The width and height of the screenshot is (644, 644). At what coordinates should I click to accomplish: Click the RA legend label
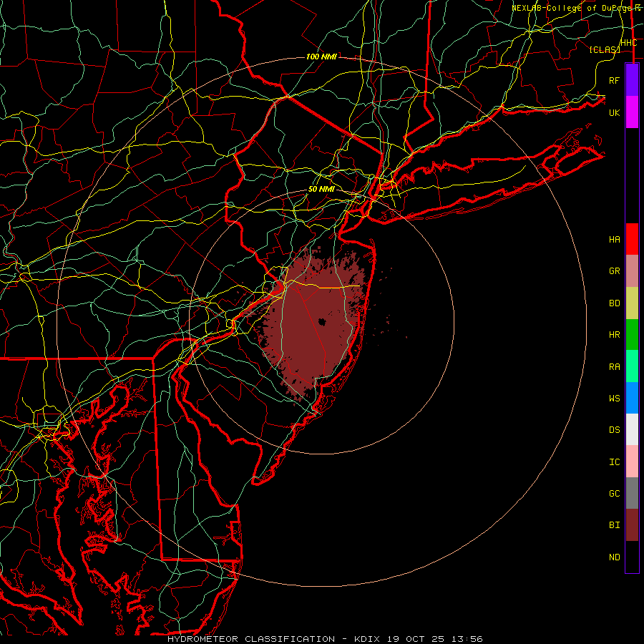[615, 367]
